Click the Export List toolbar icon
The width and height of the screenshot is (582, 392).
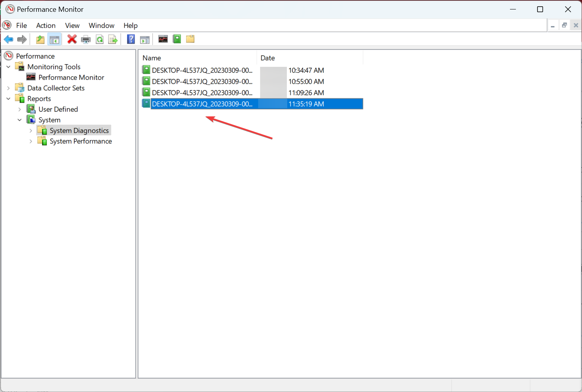(113, 39)
